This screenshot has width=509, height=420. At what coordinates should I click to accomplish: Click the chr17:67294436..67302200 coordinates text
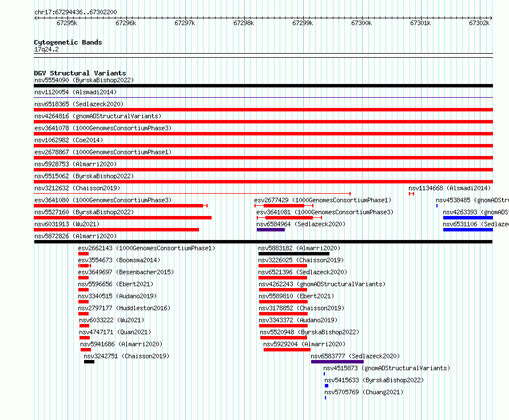tap(75, 12)
